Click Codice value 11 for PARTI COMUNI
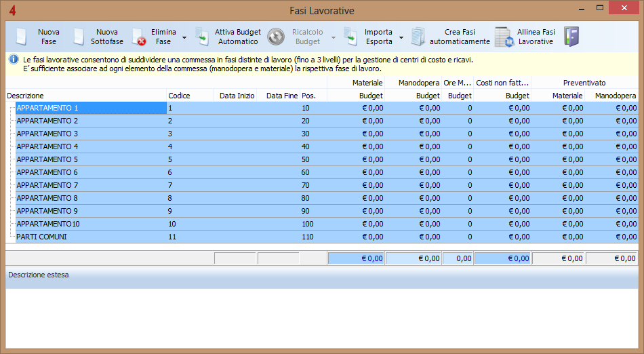The height and width of the screenshot is (354, 644). click(x=172, y=237)
